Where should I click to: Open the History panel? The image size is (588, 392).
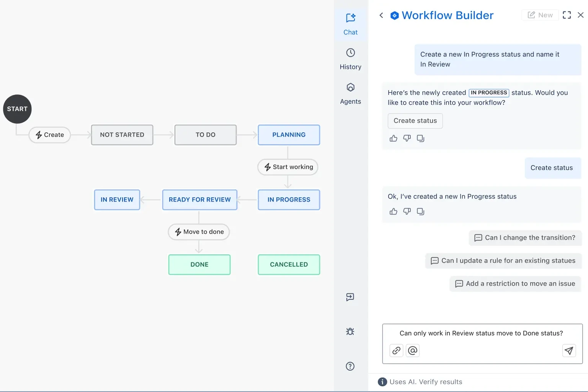pyautogui.click(x=350, y=59)
